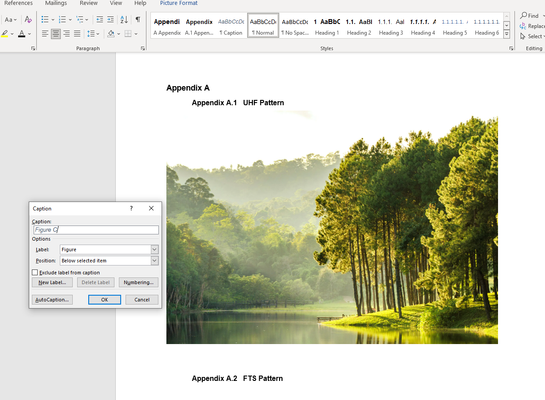Apply the No Spacing style
This screenshot has width=545, height=400.
pos(295,27)
